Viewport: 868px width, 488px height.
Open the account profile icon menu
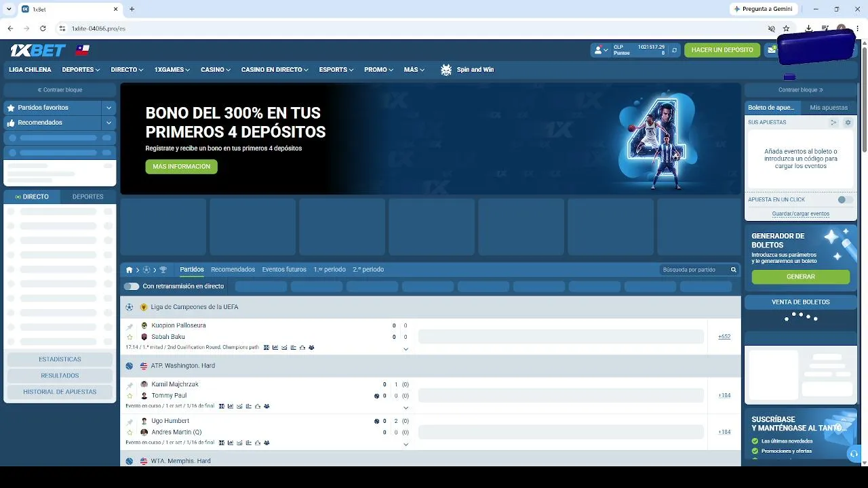tap(601, 50)
